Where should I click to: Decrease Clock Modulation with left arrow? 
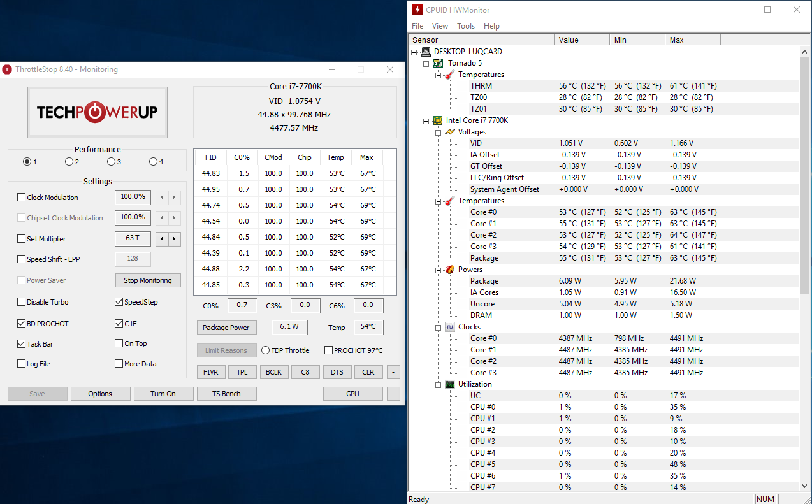pyautogui.click(x=162, y=198)
